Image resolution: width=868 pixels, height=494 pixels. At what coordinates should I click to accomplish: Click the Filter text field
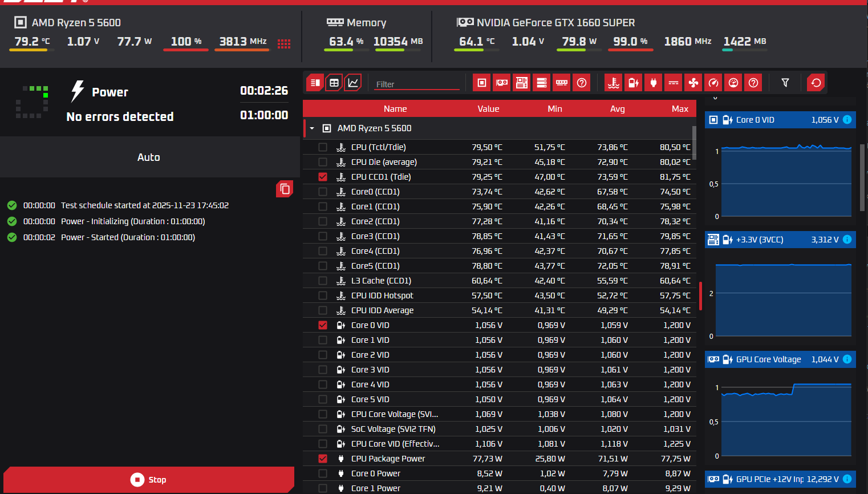coord(417,84)
